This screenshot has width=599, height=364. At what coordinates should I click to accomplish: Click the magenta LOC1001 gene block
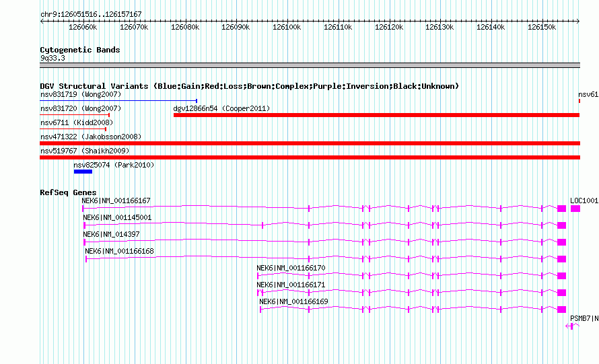(x=575, y=209)
